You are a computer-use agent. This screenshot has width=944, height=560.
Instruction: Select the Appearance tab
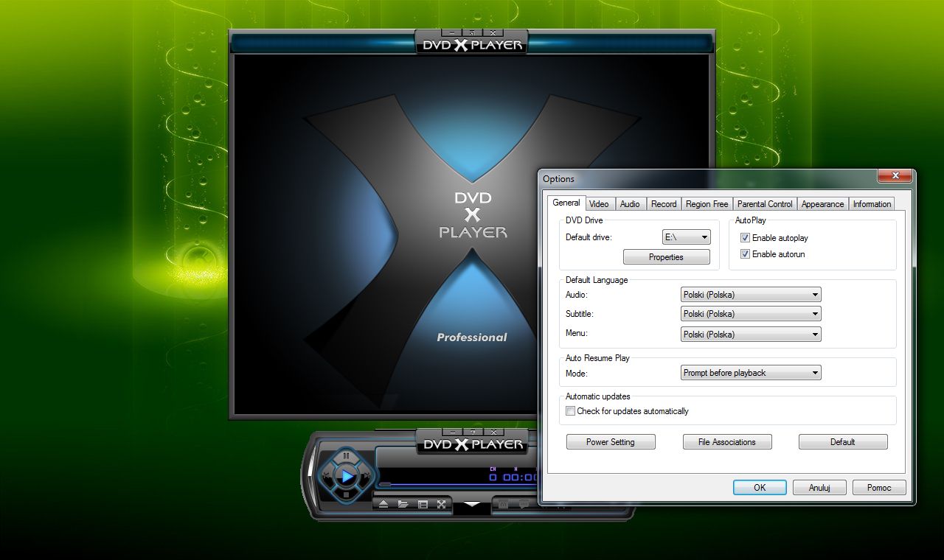coord(822,204)
